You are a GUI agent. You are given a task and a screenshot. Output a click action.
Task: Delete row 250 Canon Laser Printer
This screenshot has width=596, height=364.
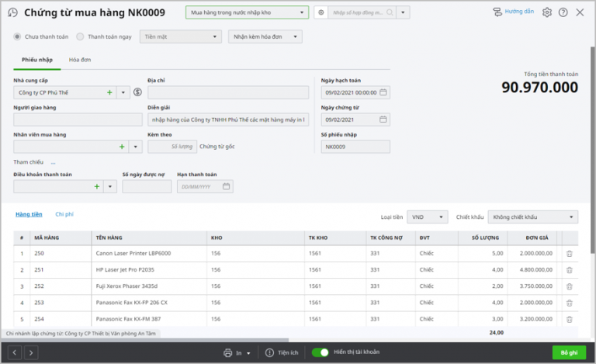tap(569, 254)
